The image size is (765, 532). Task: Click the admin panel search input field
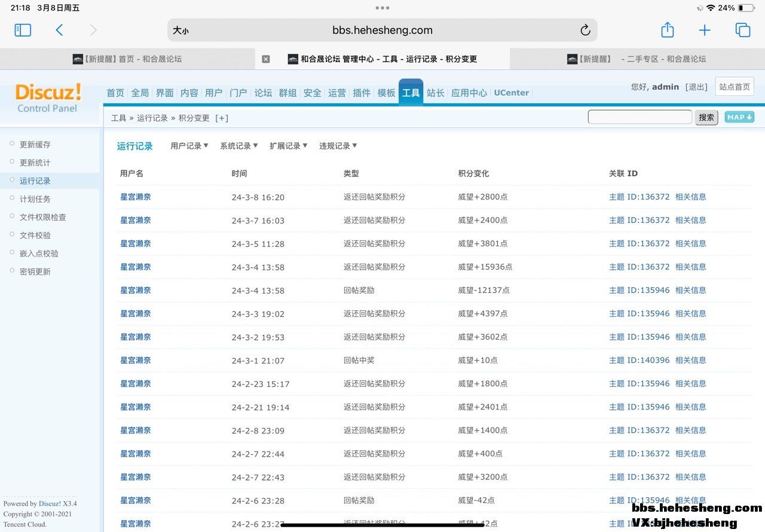click(639, 117)
